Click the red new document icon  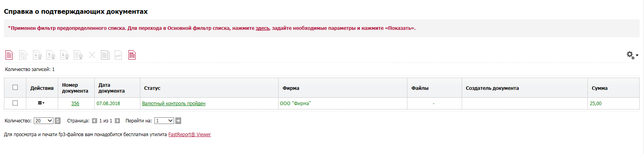click(x=9, y=55)
